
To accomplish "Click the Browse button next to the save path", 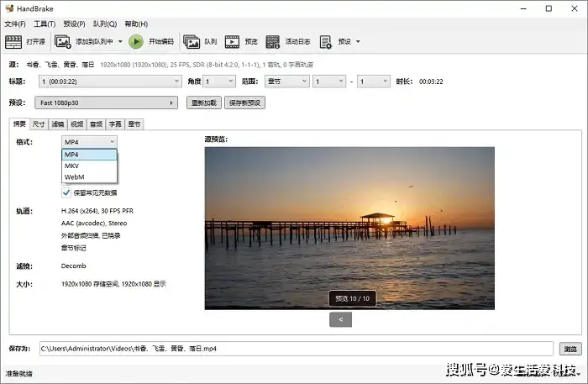I will (x=570, y=349).
